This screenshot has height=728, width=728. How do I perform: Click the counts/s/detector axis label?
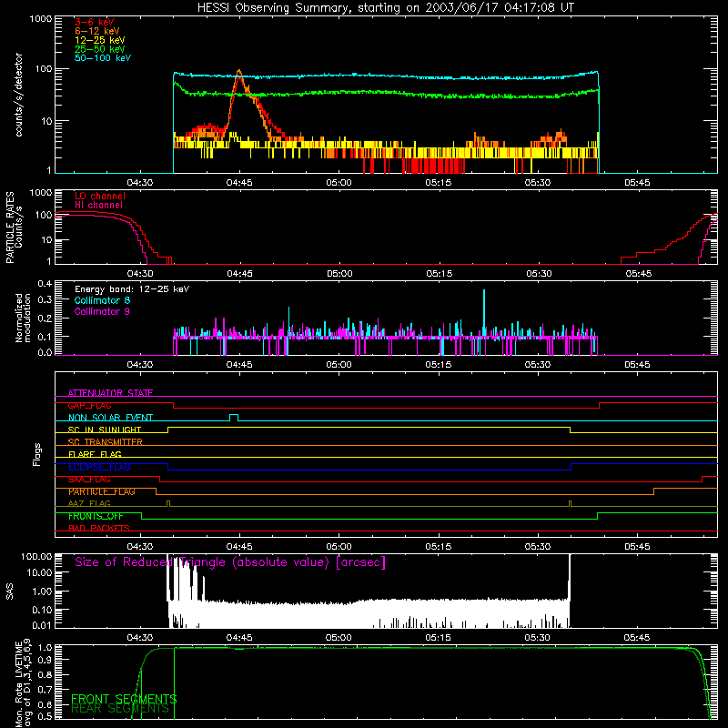[19, 95]
